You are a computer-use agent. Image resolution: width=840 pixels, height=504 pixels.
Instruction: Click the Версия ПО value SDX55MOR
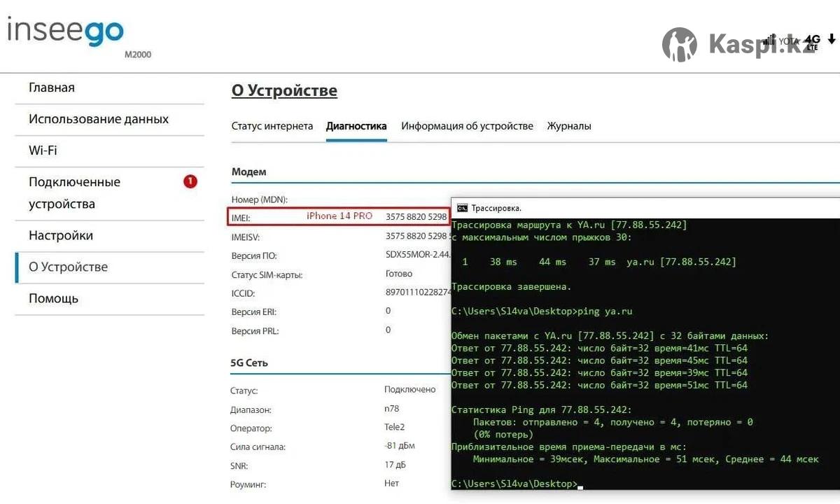[x=418, y=255]
